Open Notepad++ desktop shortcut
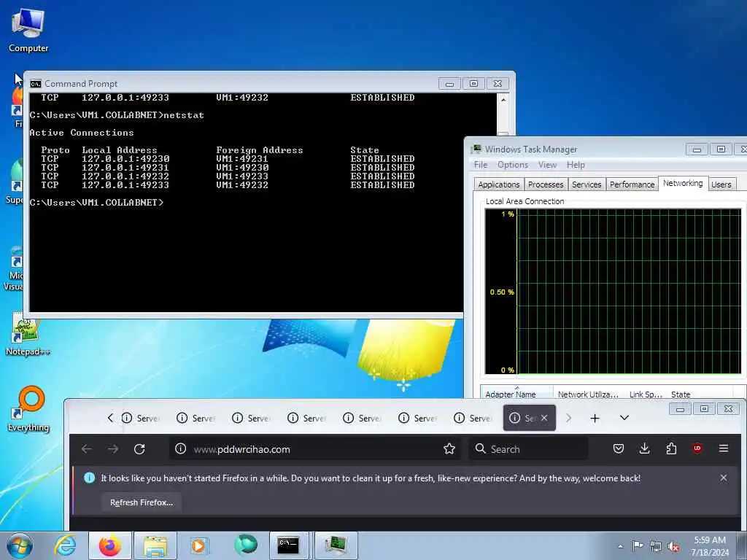The image size is (747, 560). pos(28,335)
